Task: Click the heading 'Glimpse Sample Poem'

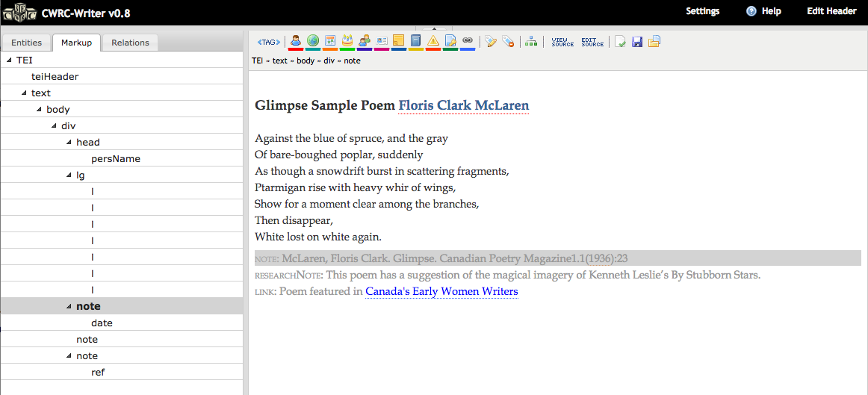Action: (325, 105)
